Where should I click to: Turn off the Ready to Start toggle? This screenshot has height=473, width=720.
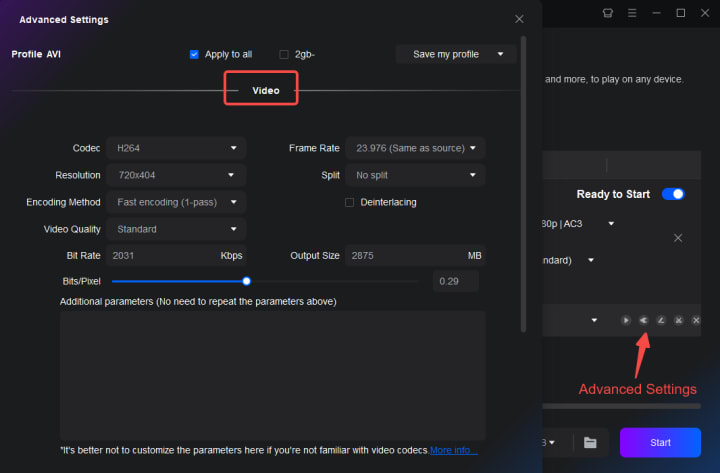click(673, 194)
